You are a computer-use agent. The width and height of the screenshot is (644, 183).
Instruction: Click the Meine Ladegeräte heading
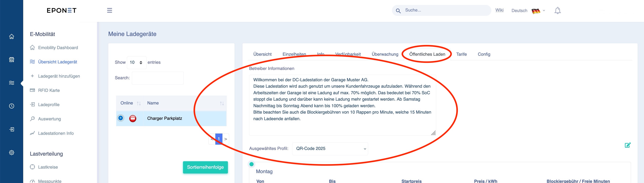click(132, 34)
